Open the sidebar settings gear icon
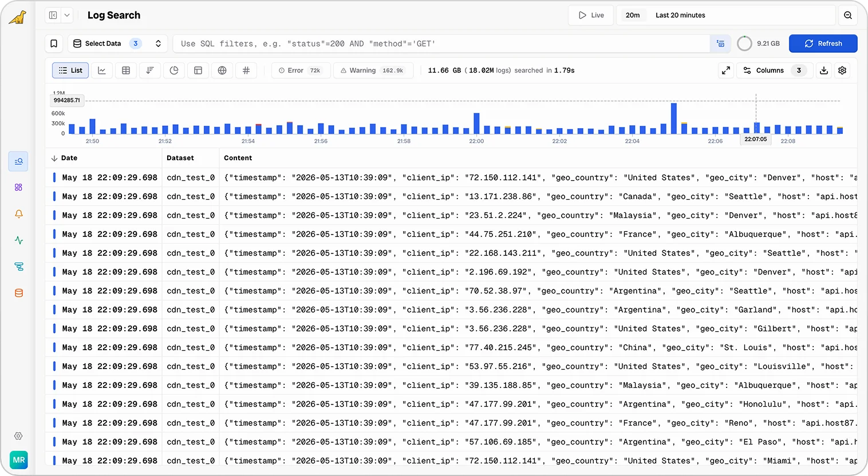 [x=18, y=436]
